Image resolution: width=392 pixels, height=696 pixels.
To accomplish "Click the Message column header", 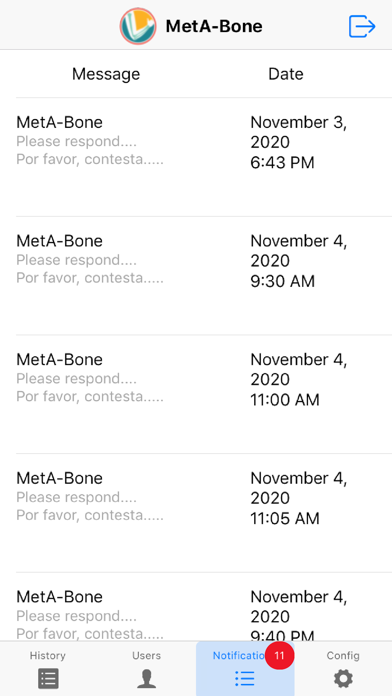I will [x=106, y=74].
